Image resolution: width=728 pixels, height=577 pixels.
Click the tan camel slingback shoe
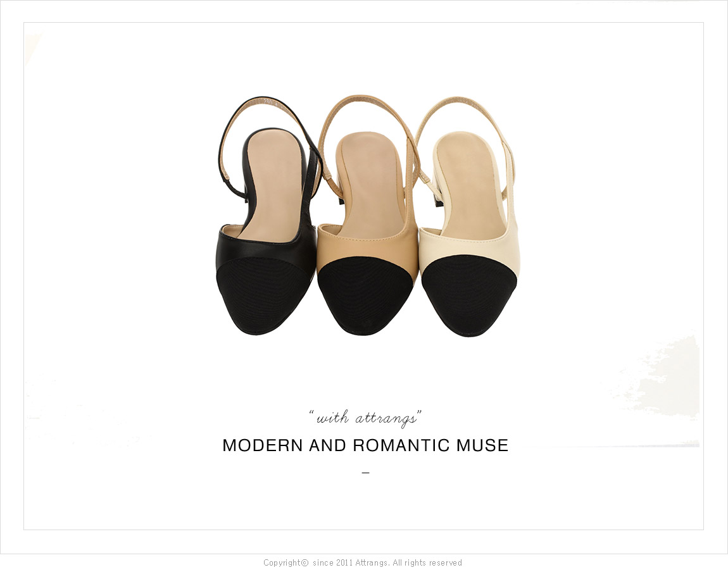pyautogui.click(x=368, y=214)
